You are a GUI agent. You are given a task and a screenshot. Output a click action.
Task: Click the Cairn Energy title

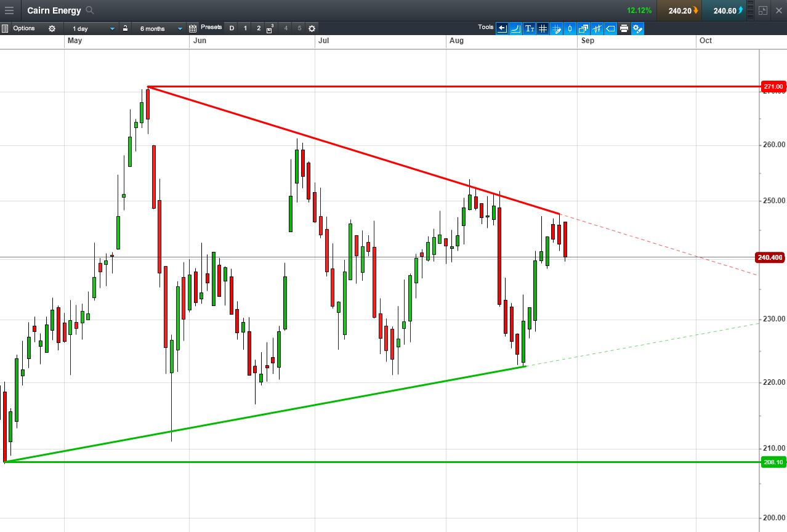pyautogui.click(x=54, y=10)
